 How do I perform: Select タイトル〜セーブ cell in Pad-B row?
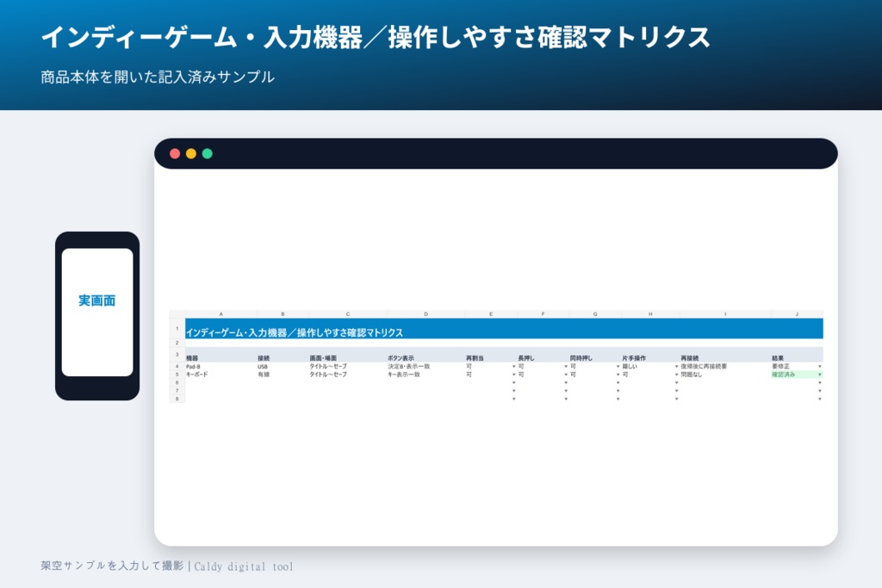(x=348, y=367)
